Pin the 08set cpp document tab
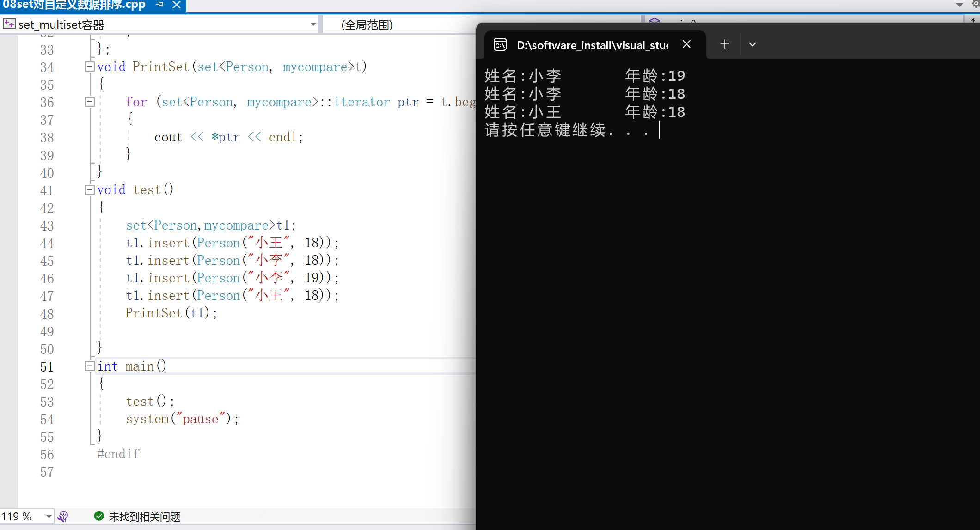Image resolution: width=980 pixels, height=530 pixels. coord(160,5)
